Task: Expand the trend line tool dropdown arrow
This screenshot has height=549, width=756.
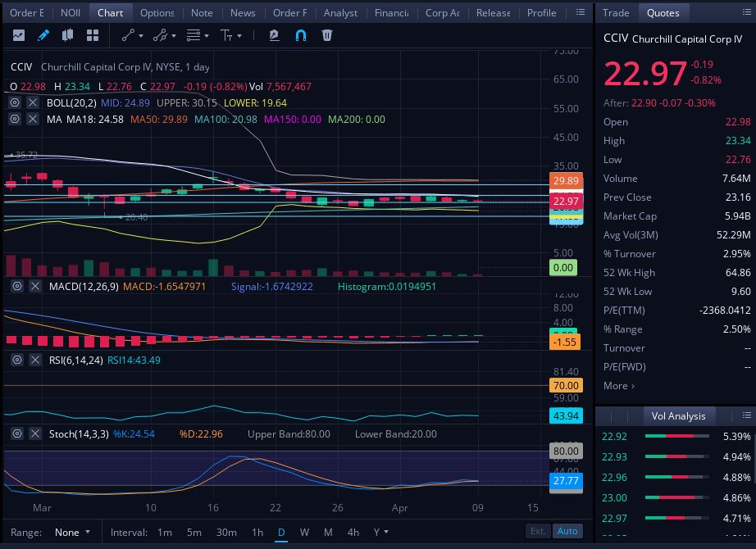Action: pos(141,36)
